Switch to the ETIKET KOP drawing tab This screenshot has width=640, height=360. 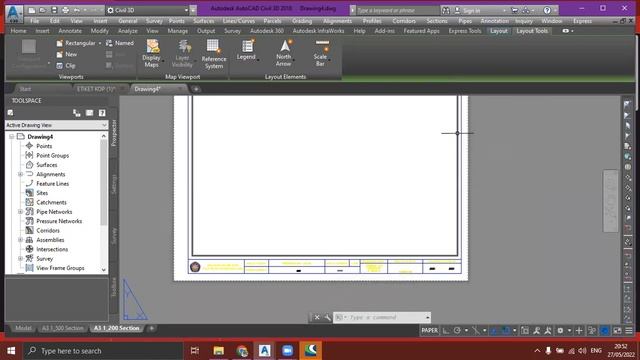pyautogui.click(x=96, y=89)
